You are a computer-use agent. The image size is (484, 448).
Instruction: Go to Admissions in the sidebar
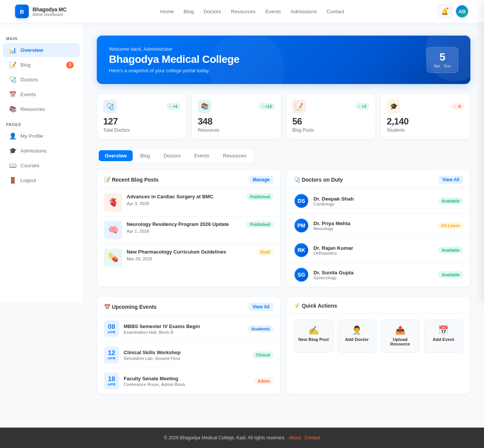coord(42,151)
